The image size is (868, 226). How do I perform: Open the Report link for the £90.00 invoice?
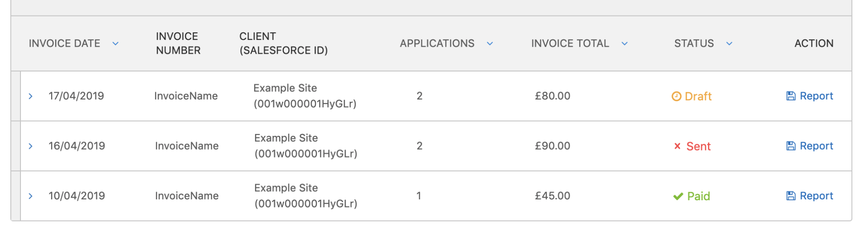click(x=816, y=146)
